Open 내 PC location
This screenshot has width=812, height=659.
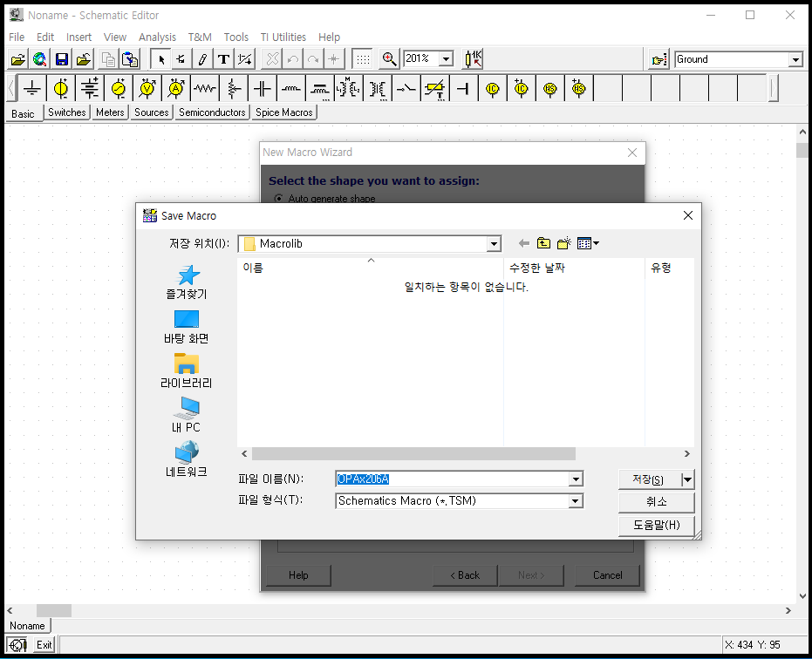point(187,416)
